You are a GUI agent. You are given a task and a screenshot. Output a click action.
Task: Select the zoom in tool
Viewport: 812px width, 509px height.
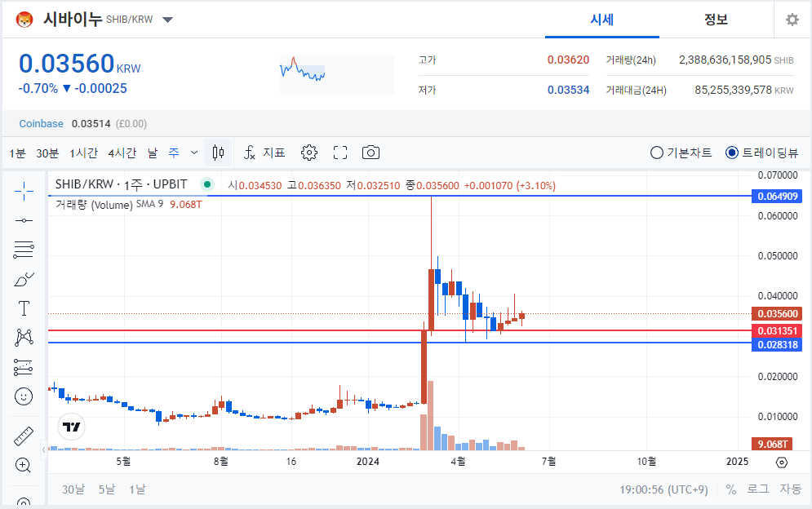pyautogui.click(x=23, y=465)
